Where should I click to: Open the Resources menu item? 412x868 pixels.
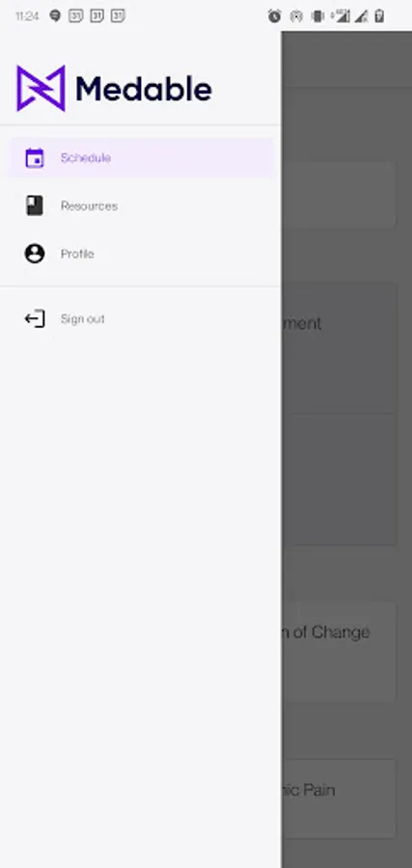coord(141,206)
